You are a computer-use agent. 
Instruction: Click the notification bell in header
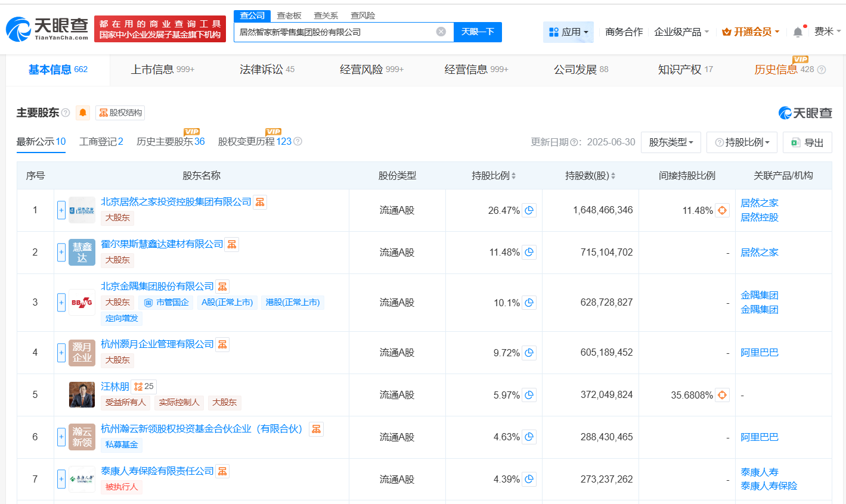click(797, 32)
